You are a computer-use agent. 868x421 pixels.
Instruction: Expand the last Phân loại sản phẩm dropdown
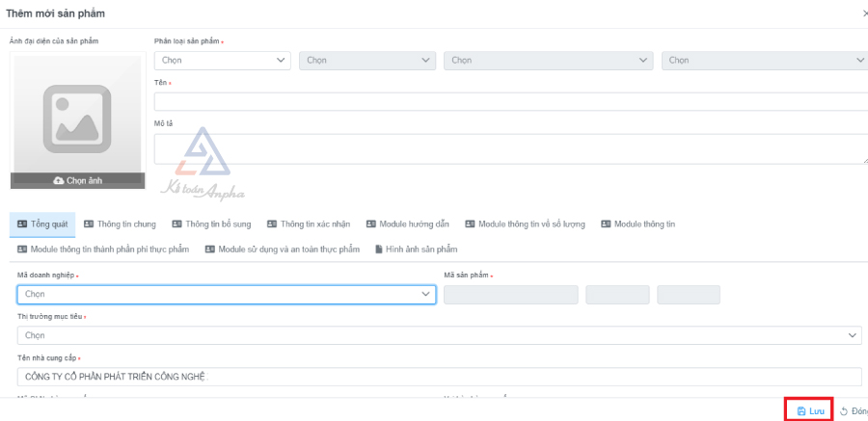click(x=765, y=60)
